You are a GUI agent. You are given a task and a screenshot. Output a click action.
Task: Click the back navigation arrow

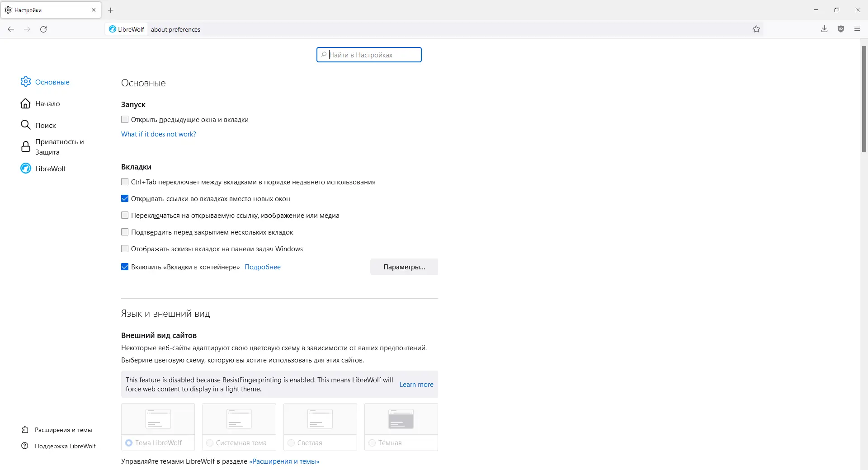click(11, 29)
